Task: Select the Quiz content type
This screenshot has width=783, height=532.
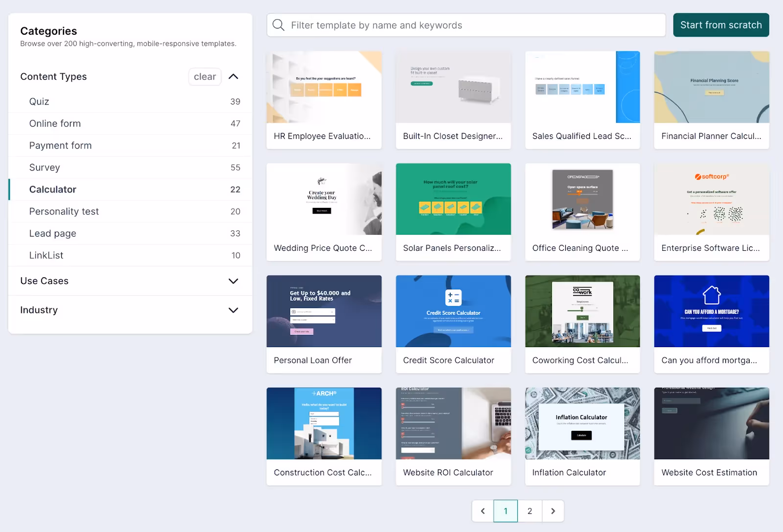Action: (x=130, y=102)
